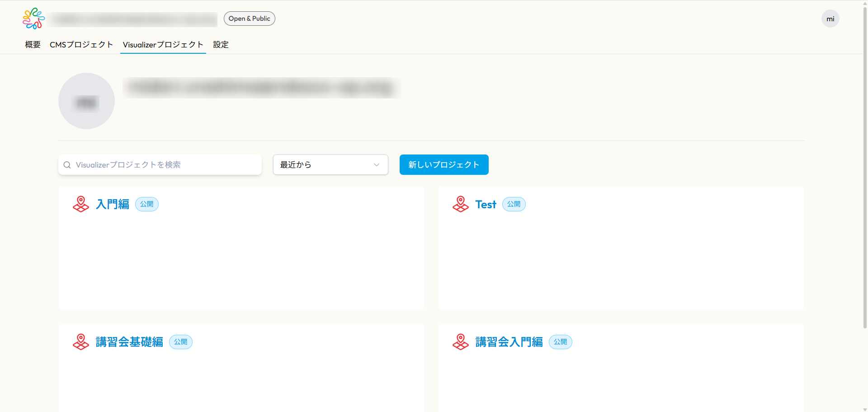The height and width of the screenshot is (412, 868).
Task: Click the Open & Public badge
Action: pos(249,19)
